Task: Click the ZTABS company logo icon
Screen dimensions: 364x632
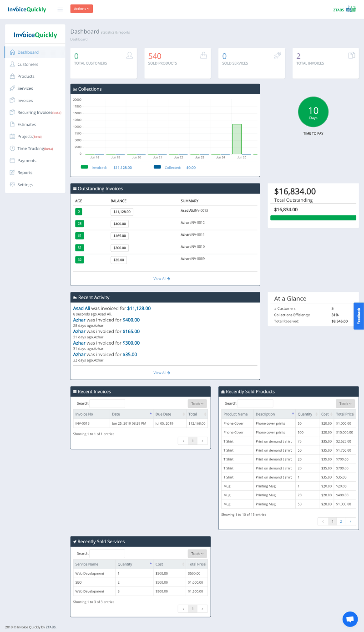Action: [x=351, y=9]
